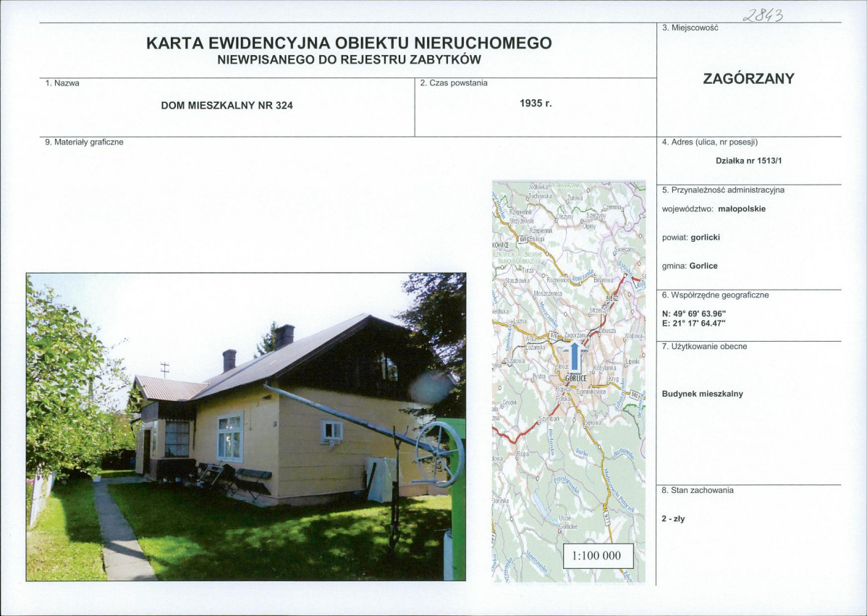This screenshot has height=616, width=867.
Task: Click the label 2. Czas powstania
Action: (454, 83)
